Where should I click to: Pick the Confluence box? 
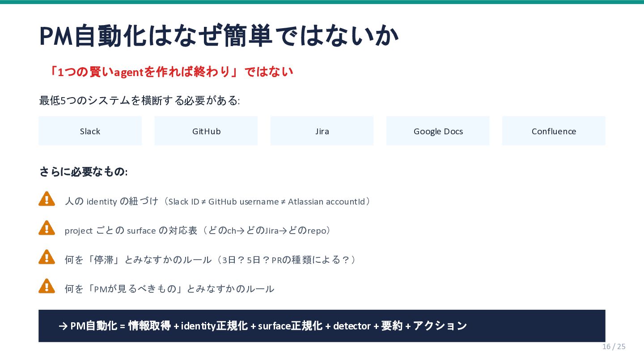[x=553, y=131]
